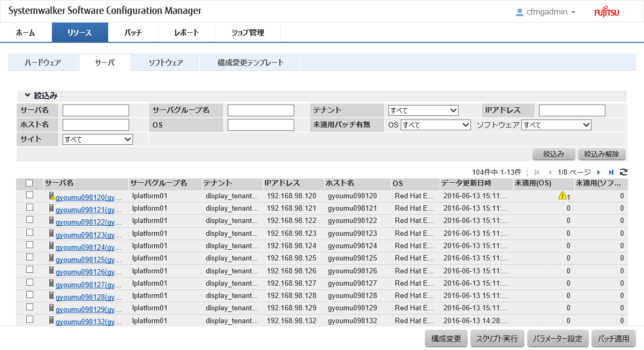Screen dimensions: 644x350
Task: Collapse the 絞込み filter section
Action: 27,95
